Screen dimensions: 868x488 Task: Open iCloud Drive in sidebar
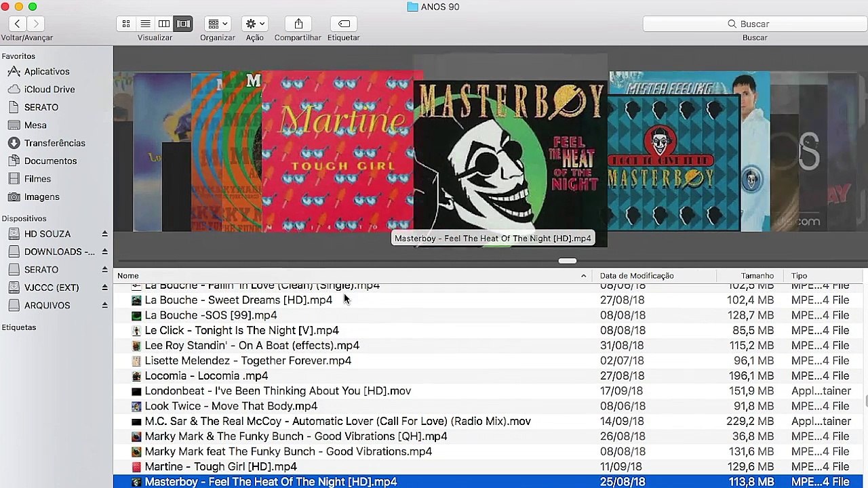50,89
